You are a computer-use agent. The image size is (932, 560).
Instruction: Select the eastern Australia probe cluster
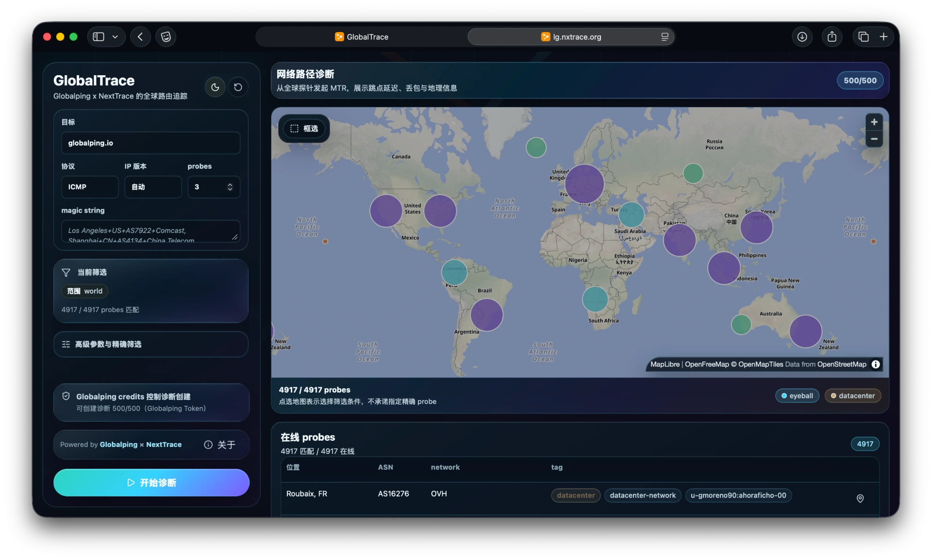pyautogui.click(x=806, y=331)
